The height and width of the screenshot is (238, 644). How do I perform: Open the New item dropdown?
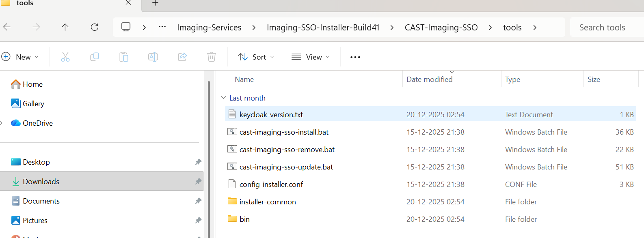point(20,57)
